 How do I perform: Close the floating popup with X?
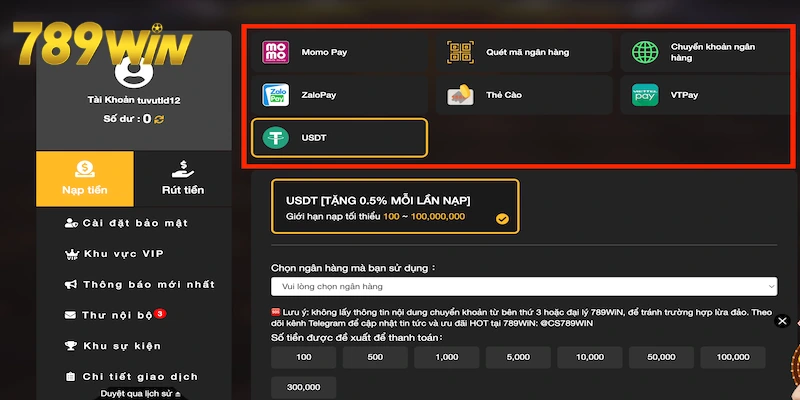point(782,321)
